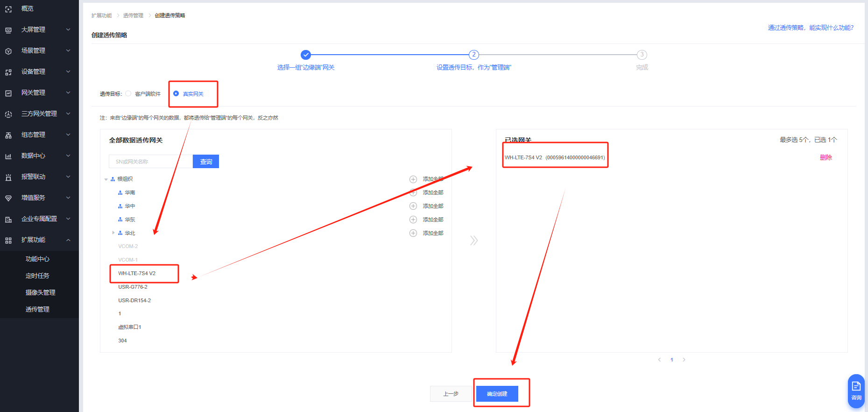Viewport: 868px width, 412px height.
Task: Click the SN或网关名称 search field
Action: (151, 162)
